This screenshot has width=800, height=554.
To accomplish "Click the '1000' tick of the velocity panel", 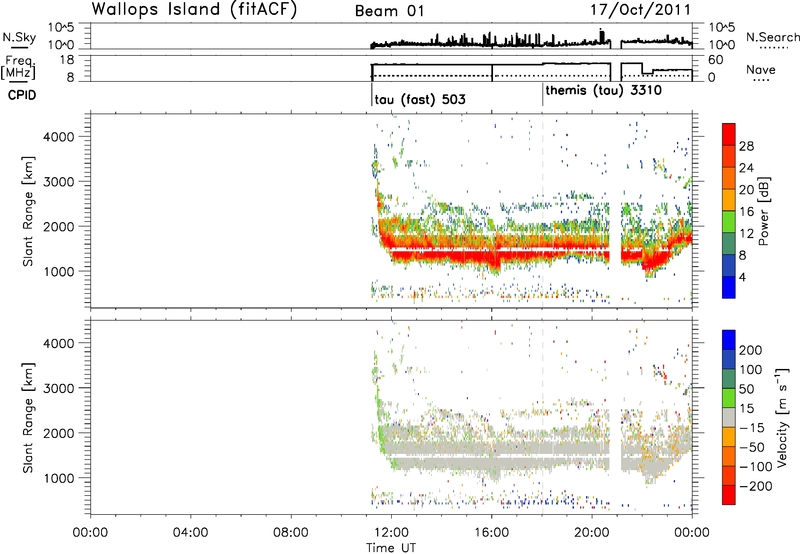I will tap(59, 478).
